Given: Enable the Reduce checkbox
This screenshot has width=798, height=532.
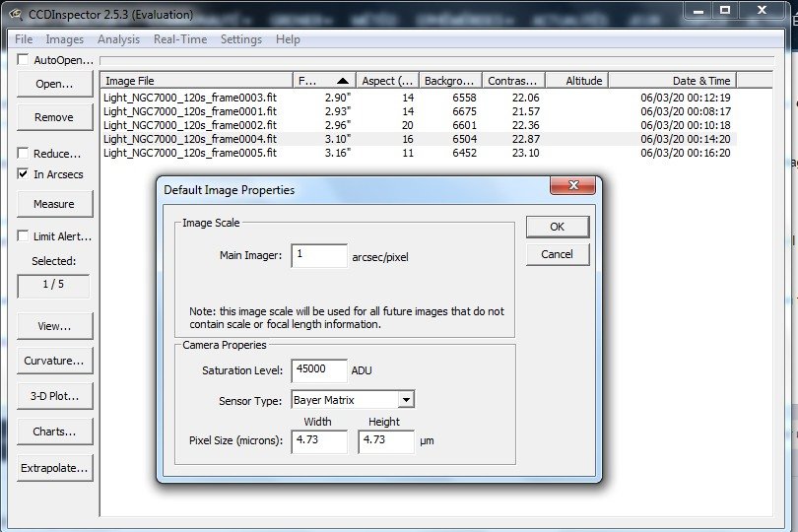Looking at the screenshot, I should click(23, 154).
